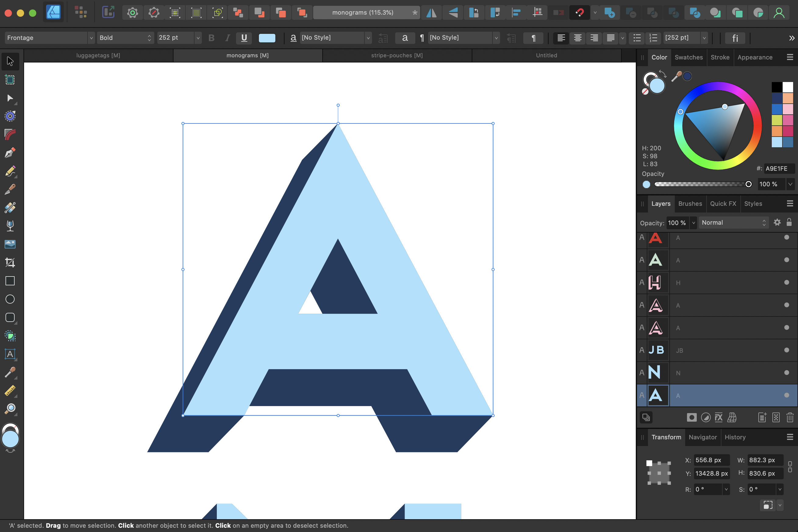Toggle the width-height aspect ratio link
This screenshot has height=532, width=798.
click(x=790, y=467)
